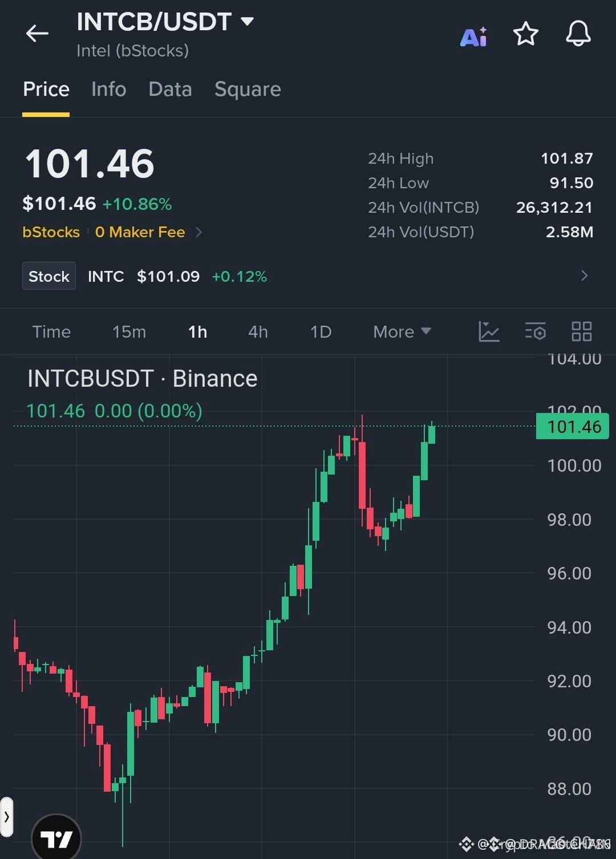Viewport: 616px width, 859px height.
Task: Expand the More intervals dropdown
Action: tap(402, 332)
